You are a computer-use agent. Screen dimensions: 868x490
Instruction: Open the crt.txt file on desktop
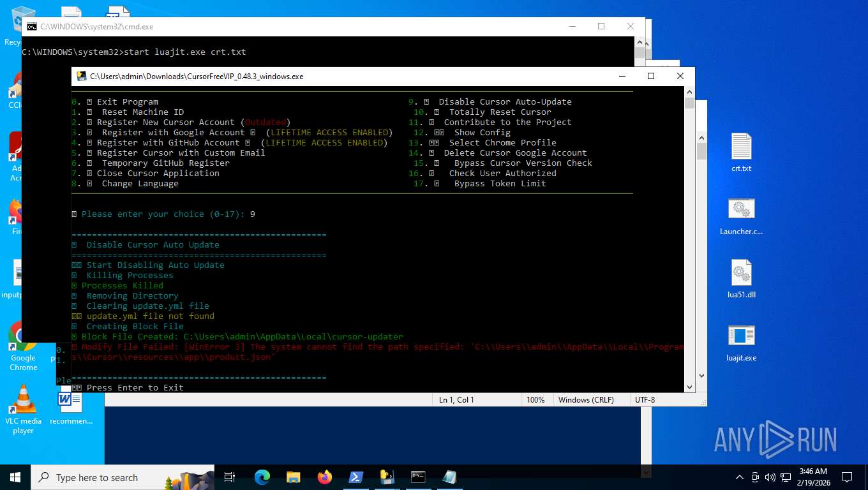click(741, 152)
